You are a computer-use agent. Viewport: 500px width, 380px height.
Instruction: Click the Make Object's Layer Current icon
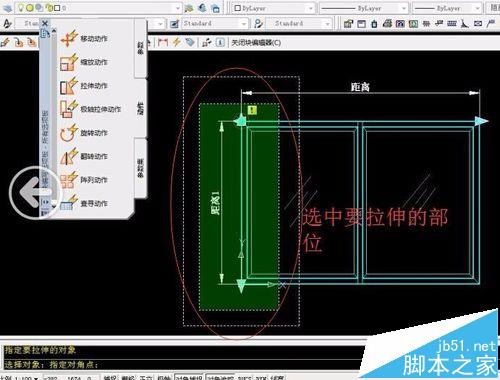pos(189,8)
